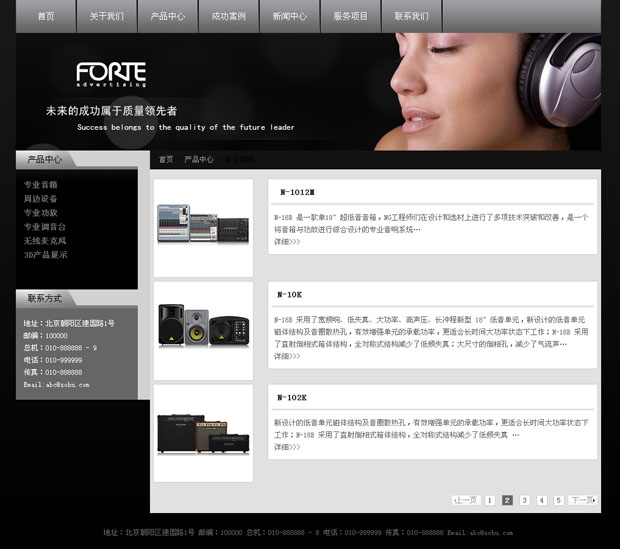Navigate to 服务项目 in the top menu
Screen dimensions: 620x549
(350, 17)
